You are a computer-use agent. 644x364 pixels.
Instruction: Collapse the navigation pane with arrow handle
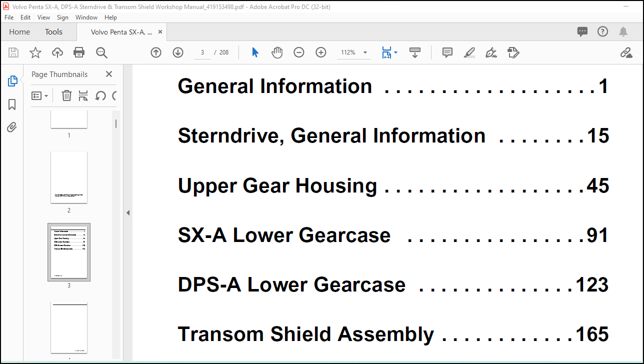click(x=127, y=212)
